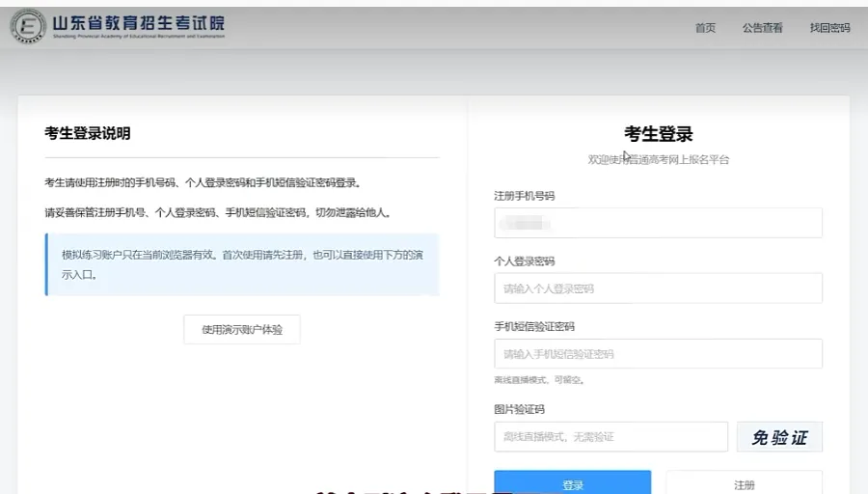Click the 考生登录 heading
Viewport: 868px width, 494px height.
[x=658, y=133]
